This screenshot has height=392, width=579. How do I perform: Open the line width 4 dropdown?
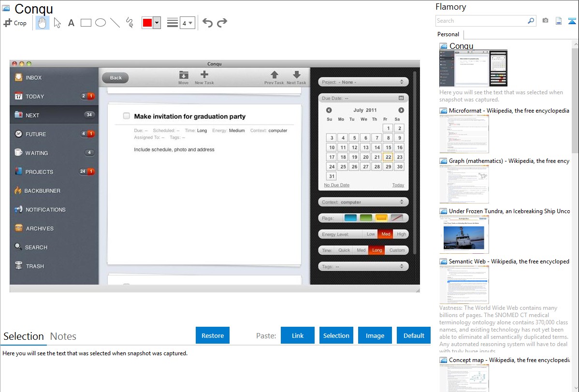coord(187,23)
